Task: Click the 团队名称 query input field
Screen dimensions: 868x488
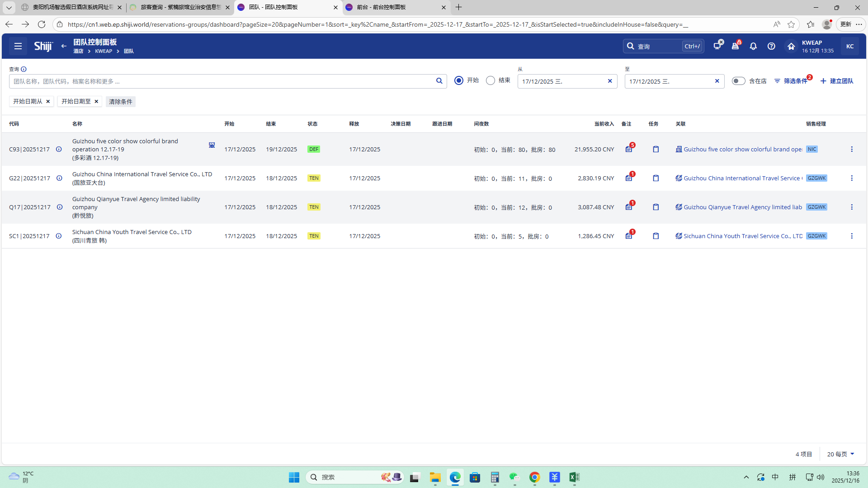Action: click(x=222, y=81)
